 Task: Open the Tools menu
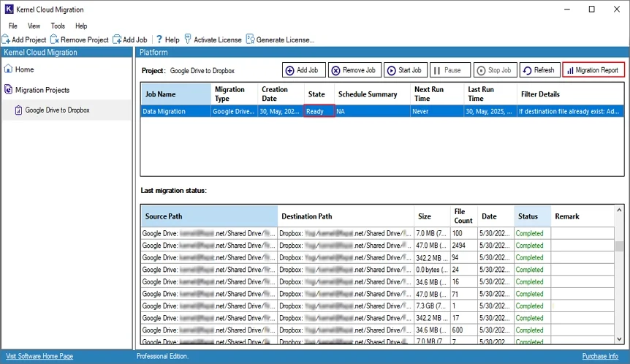58,26
